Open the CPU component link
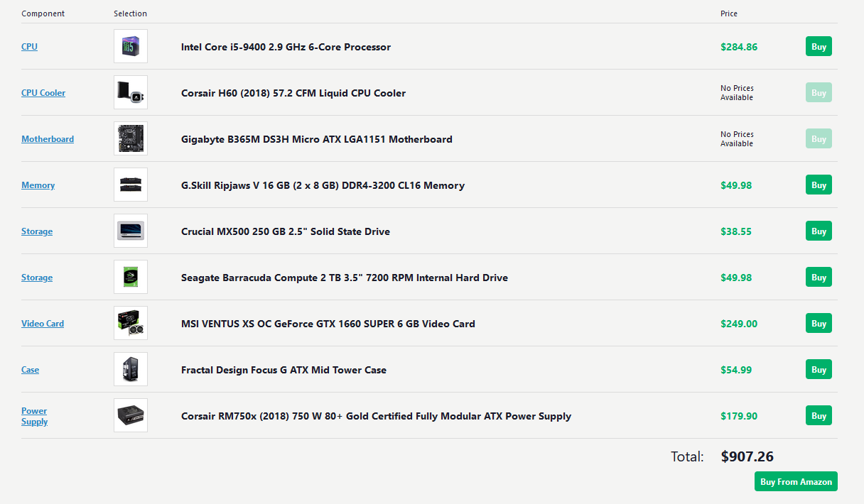The image size is (864, 504). coord(29,47)
